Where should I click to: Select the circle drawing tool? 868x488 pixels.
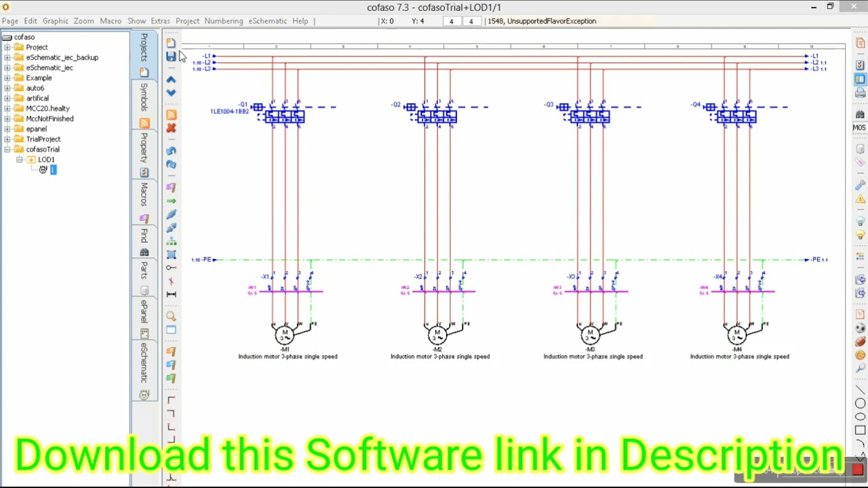point(860,404)
